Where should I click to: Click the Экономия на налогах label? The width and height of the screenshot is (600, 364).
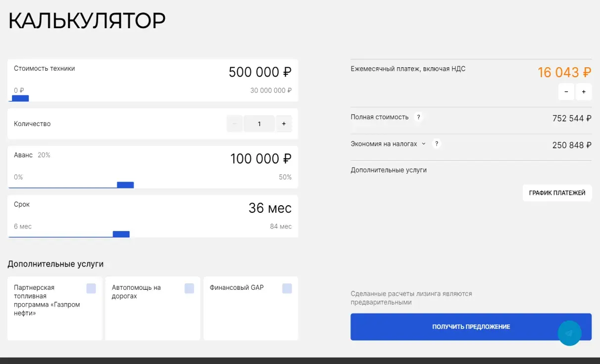tap(384, 144)
